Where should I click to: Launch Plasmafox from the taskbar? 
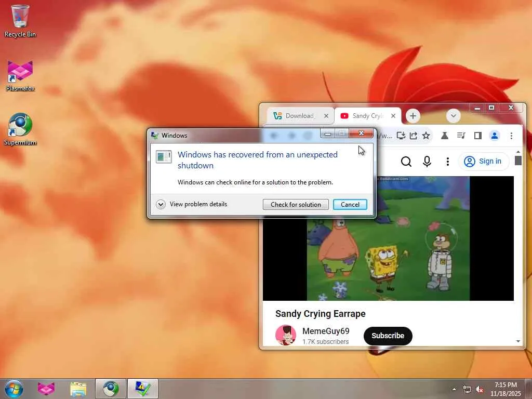pos(46,389)
